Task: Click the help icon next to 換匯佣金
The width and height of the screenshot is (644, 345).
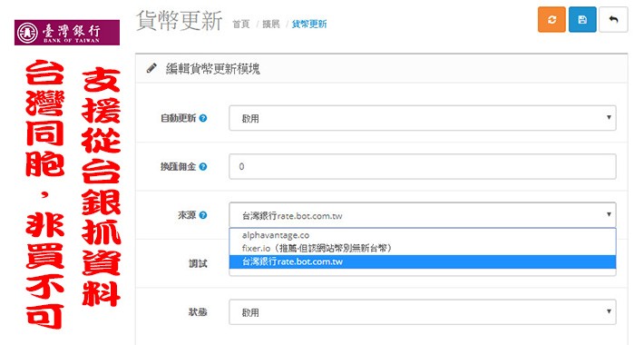Action: point(203,166)
